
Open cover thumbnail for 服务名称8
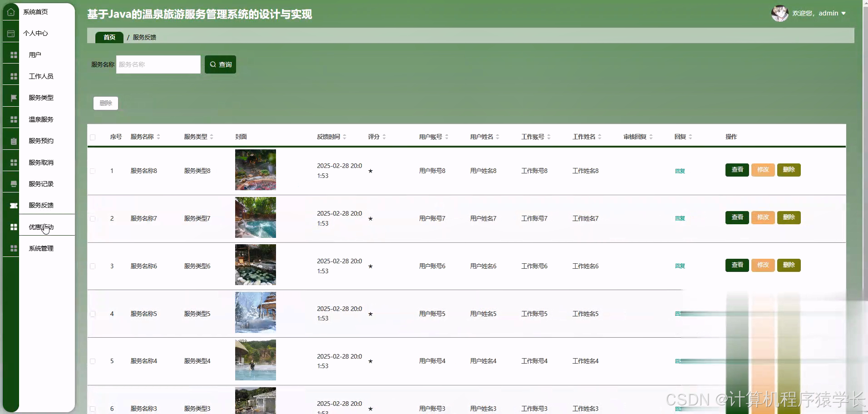256,170
